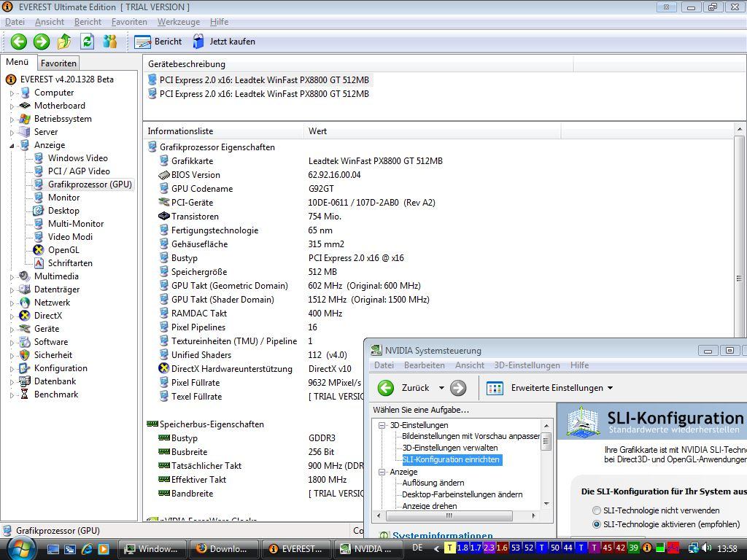
Task: Open the Zurück history dropdown arrow in NVIDIA
Action: click(441, 388)
